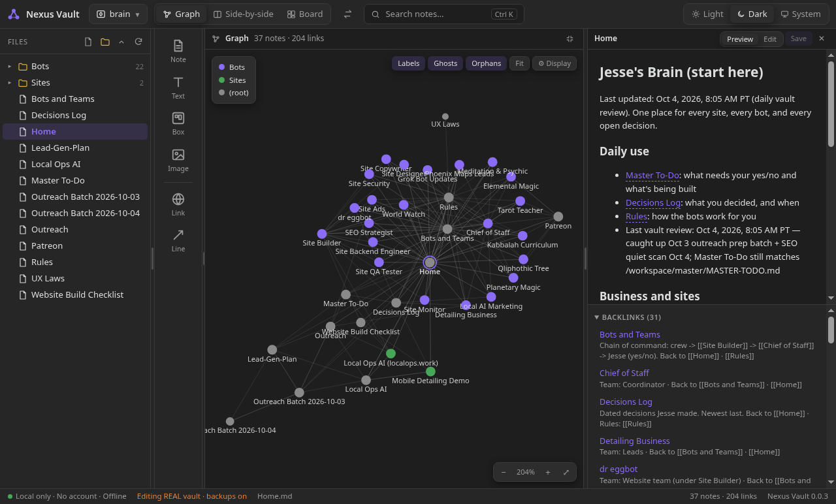Screen dimensions: 836x504
Task: Toggle Orphans in the graph
Action: click(x=486, y=63)
